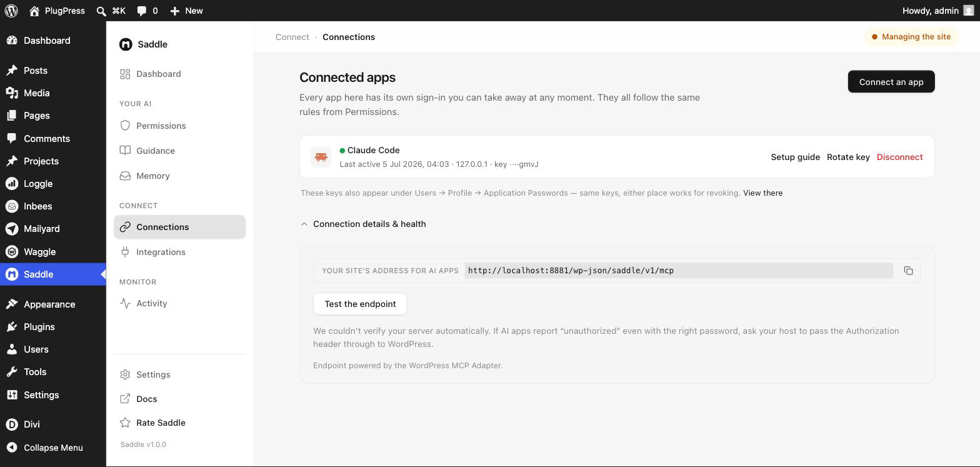Viewport: 980px width, 467px height.
Task: Open the New content menu
Action: (186, 11)
